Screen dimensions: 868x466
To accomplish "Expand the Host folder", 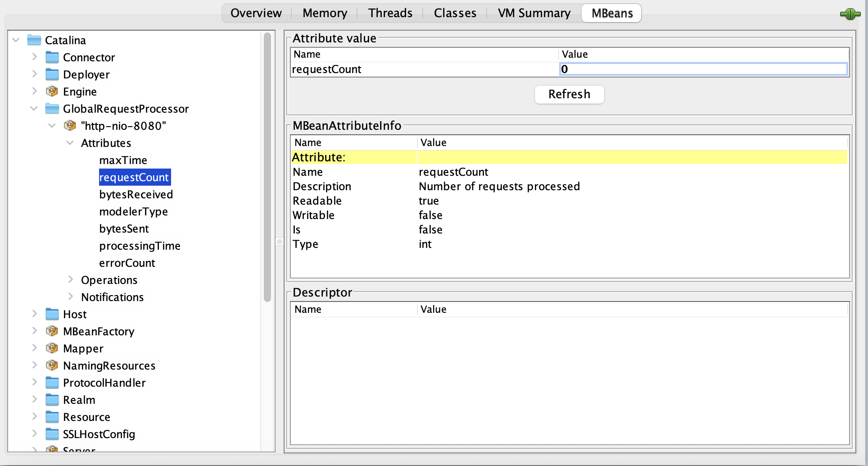I will [x=35, y=314].
